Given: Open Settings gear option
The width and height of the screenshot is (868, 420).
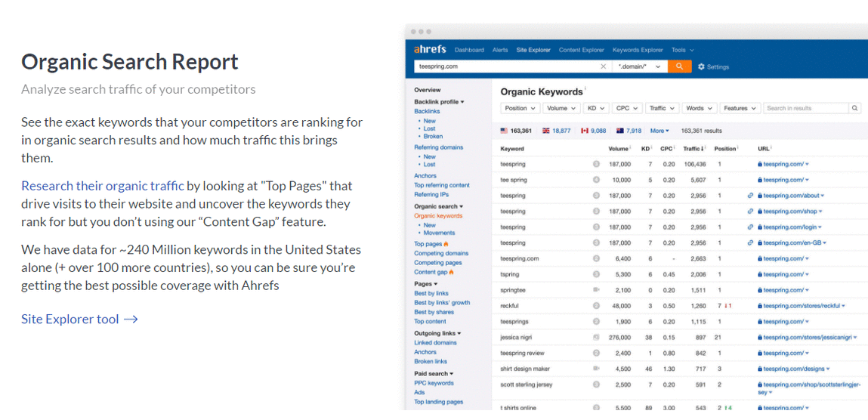Looking at the screenshot, I should (x=714, y=67).
